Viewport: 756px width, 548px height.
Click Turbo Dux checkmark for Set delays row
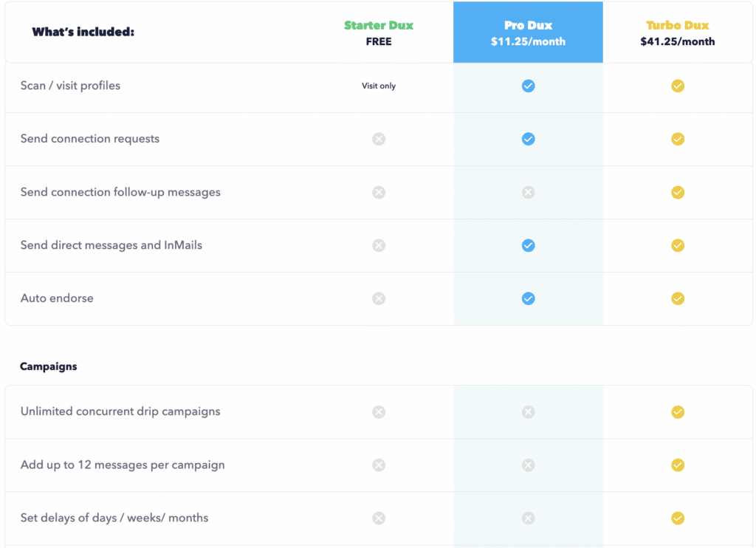click(x=678, y=518)
